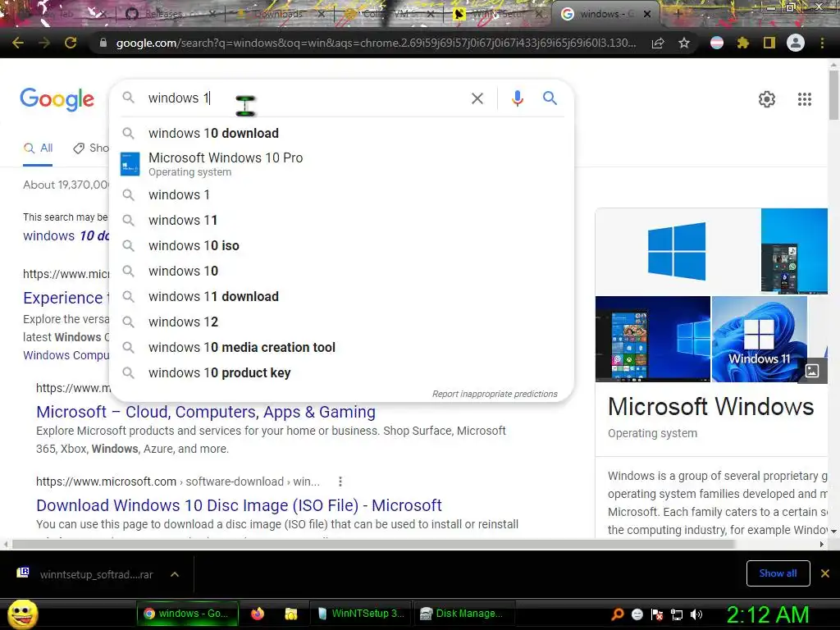Image resolution: width=840 pixels, height=630 pixels.
Task: Open the Windows 11 image thumbnail
Action: 759,339
